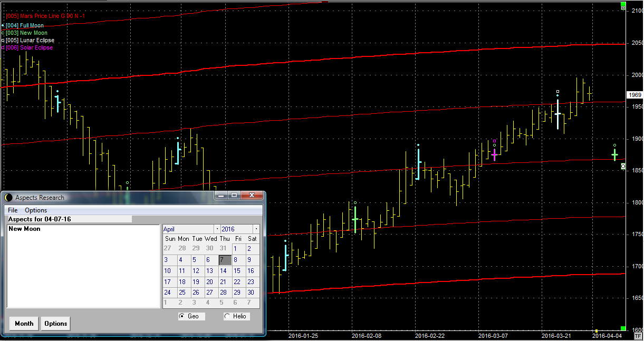Screen dimensions: 644x341
Task: Select April 15 in the calendar
Action: tap(237, 271)
